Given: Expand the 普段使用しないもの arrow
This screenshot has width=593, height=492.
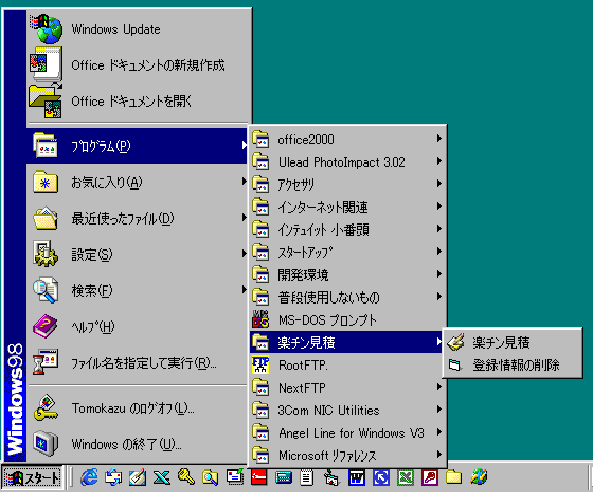Looking at the screenshot, I should coord(439,296).
